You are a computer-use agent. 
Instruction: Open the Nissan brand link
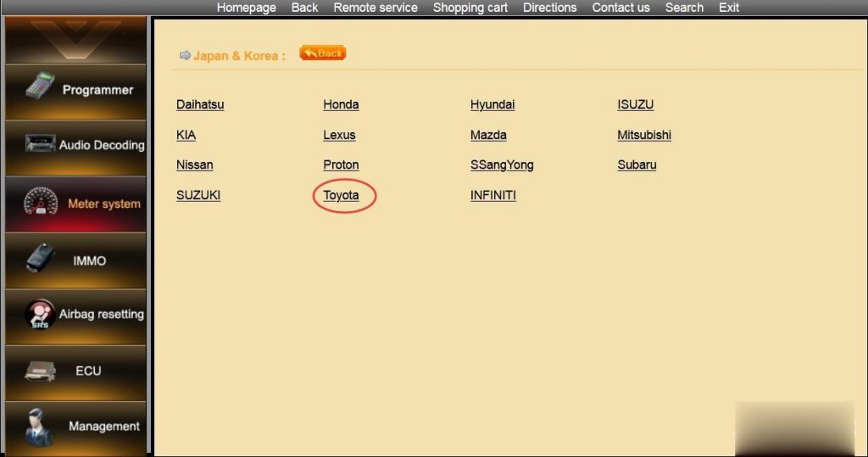coord(194,165)
